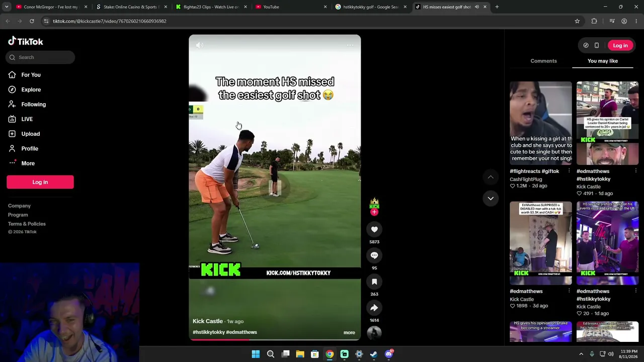Click the top-right Log in button
The height and width of the screenshot is (362, 644).
pos(620,45)
